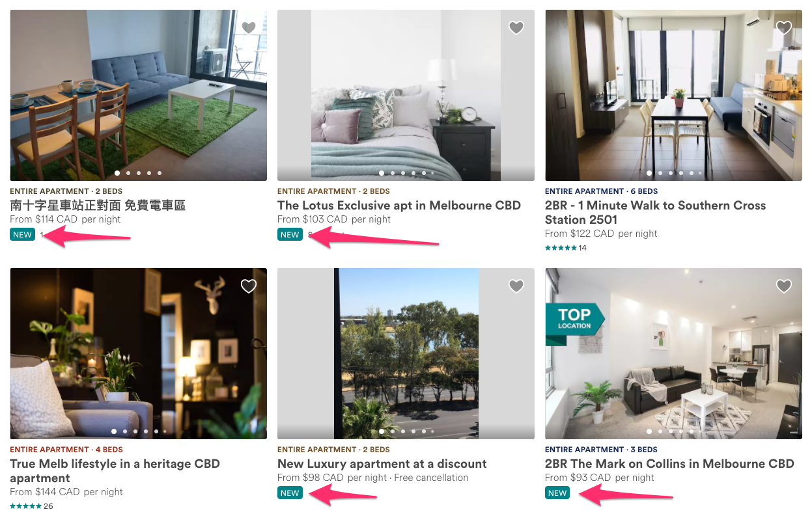This screenshot has width=812, height=516.
Task: Favorite The Lotus Exclusive apt listing heart
Action: tap(516, 27)
